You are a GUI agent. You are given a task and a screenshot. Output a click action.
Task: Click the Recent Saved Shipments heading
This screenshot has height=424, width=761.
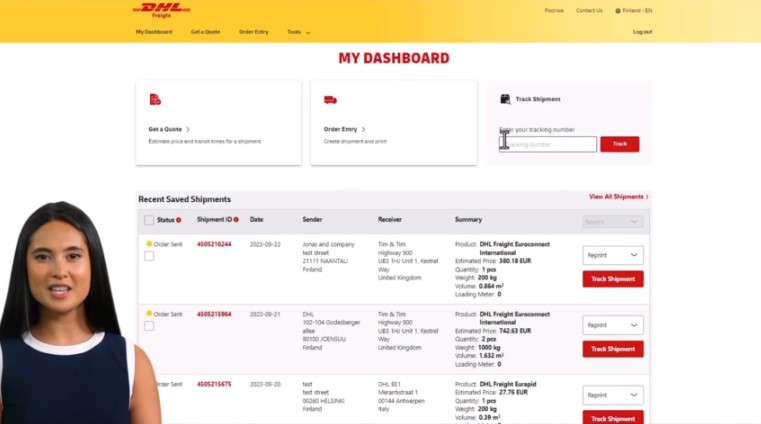click(184, 199)
